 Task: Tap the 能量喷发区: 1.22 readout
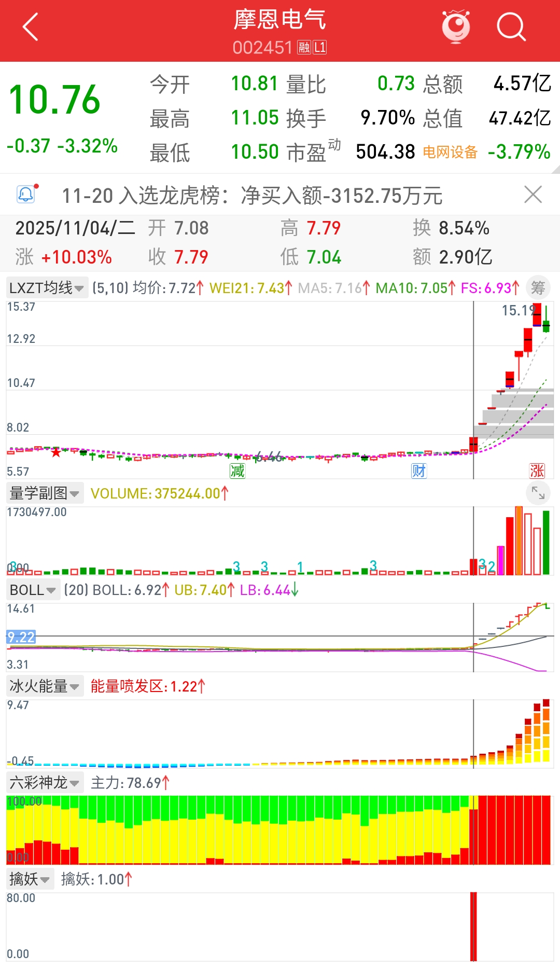pos(148,686)
